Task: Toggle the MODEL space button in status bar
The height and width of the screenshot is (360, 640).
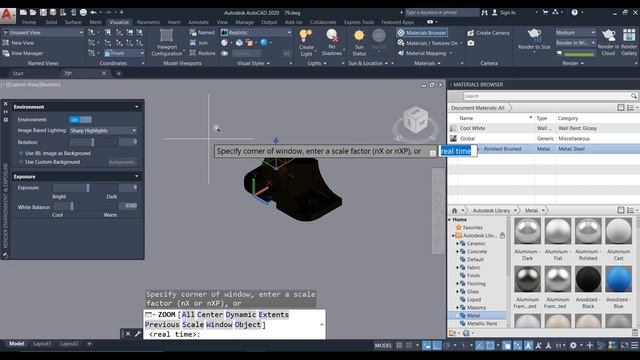Action: 383,345
